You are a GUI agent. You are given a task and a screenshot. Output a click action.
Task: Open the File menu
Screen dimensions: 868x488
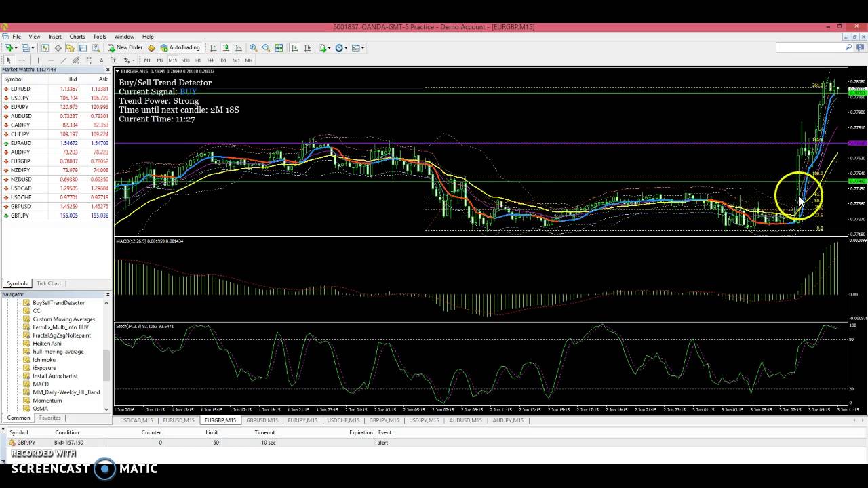pyautogui.click(x=16, y=37)
